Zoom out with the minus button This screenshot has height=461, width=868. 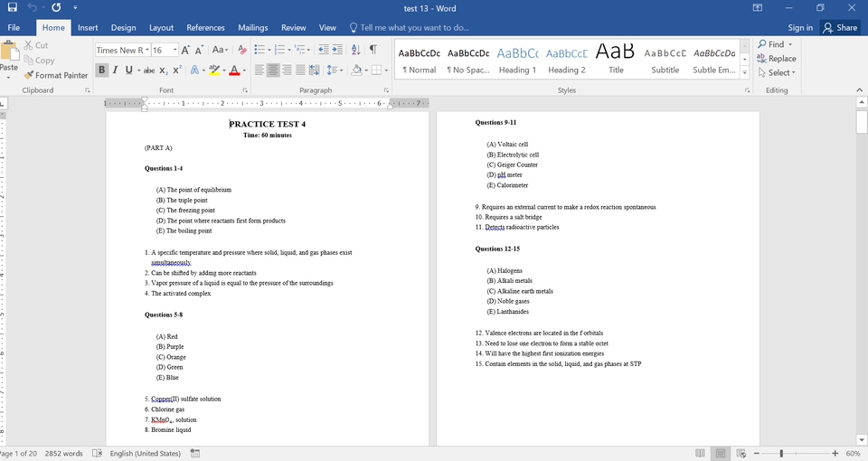757,453
